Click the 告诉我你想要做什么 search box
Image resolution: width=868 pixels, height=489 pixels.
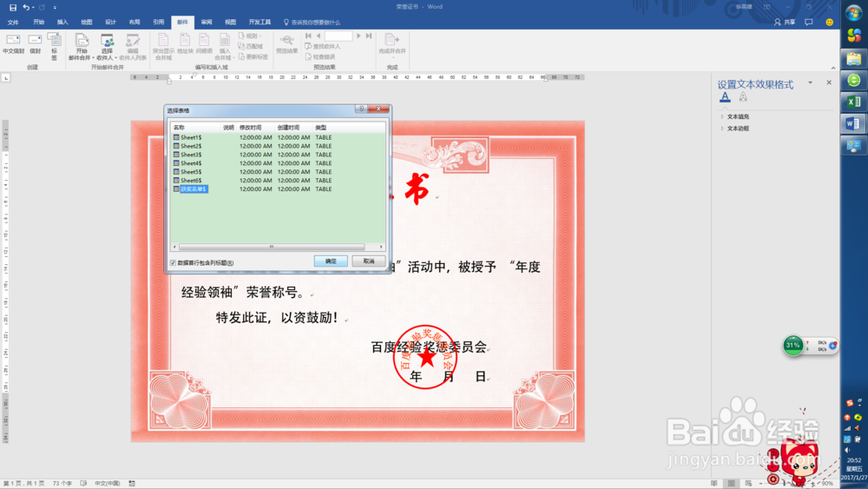(312, 23)
